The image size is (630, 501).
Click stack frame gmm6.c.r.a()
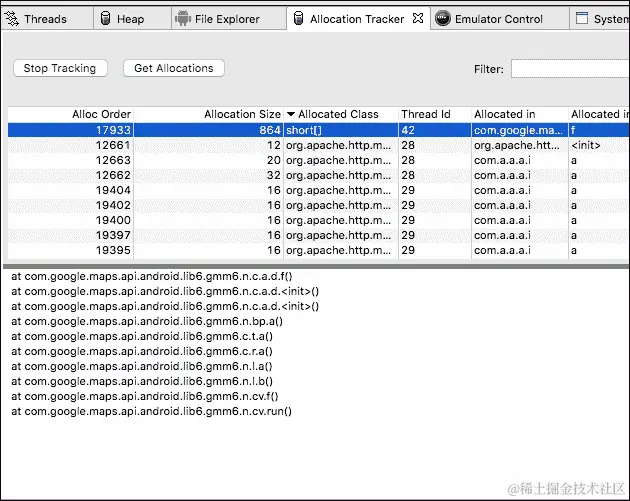click(142, 352)
